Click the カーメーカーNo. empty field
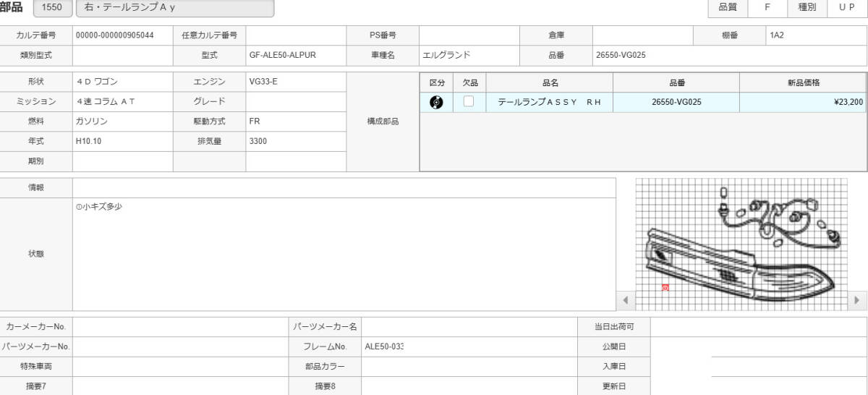 tap(180, 327)
